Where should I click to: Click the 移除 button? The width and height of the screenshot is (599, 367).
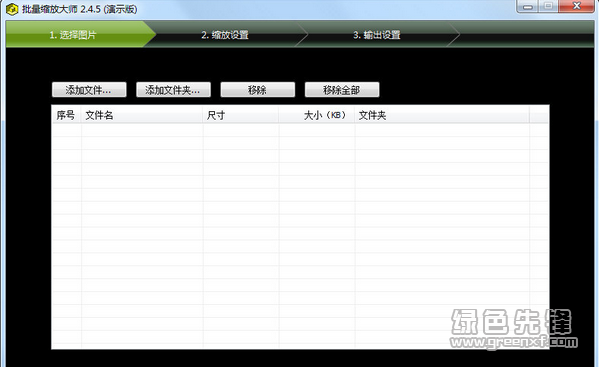pyautogui.click(x=258, y=90)
